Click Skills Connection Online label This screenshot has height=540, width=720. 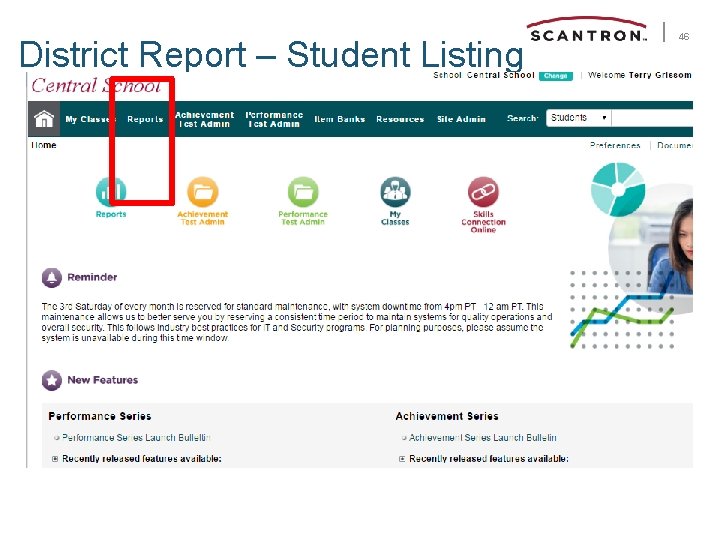pyautogui.click(x=483, y=222)
